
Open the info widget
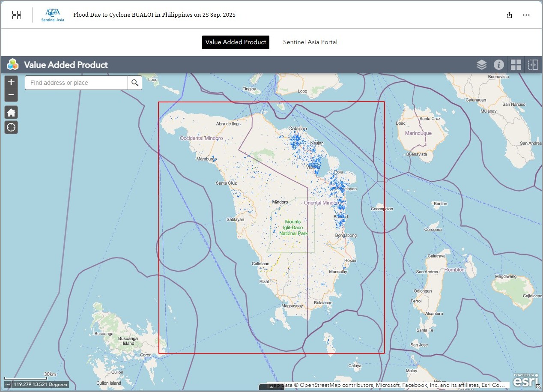pyautogui.click(x=498, y=65)
